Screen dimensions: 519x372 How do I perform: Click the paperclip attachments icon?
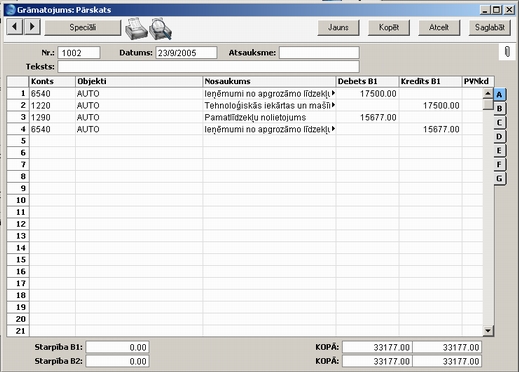507,52
